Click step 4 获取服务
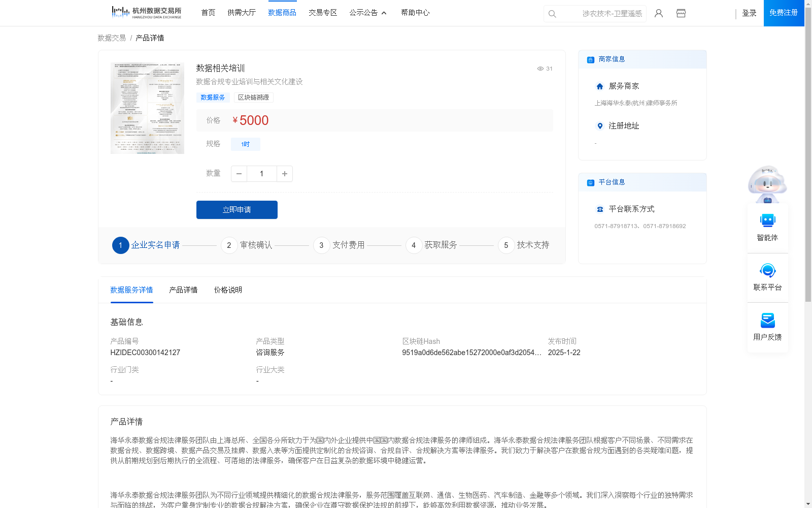The height and width of the screenshot is (508, 812). (431, 245)
